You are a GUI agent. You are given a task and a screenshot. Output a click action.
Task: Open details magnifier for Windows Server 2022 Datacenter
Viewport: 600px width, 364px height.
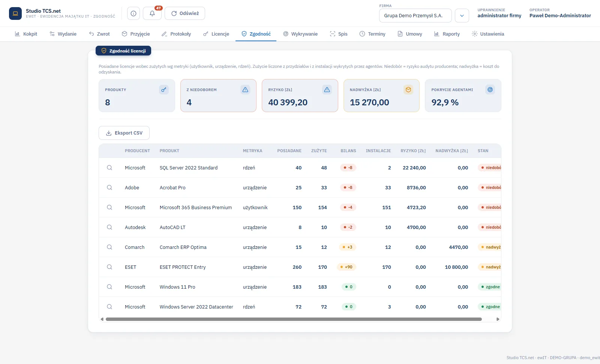coord(109,307)
